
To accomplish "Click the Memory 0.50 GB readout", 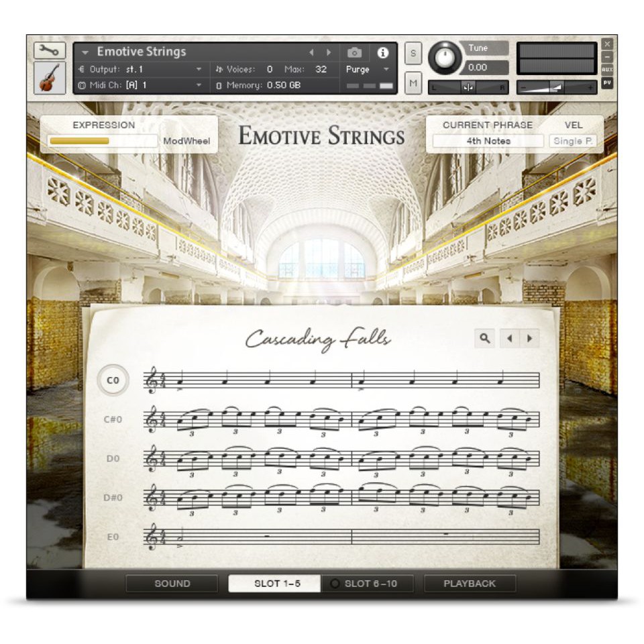I will click(x=258, y=85).
